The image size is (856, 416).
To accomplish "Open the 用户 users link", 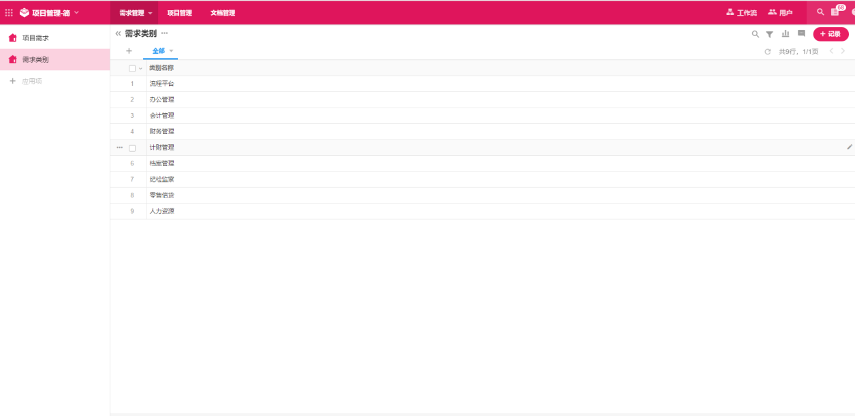I will [780, 12].
